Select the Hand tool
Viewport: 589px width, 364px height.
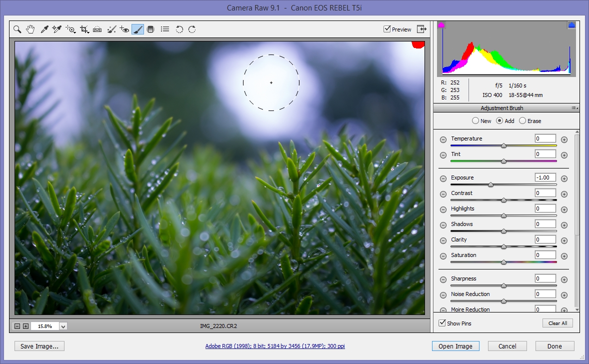[x=30, y=29]
